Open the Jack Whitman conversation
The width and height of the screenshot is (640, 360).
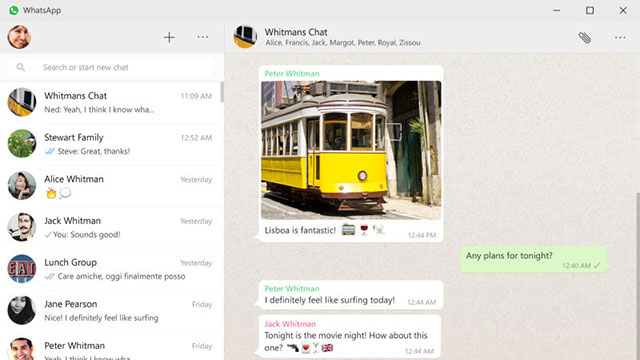pos(111,227)
